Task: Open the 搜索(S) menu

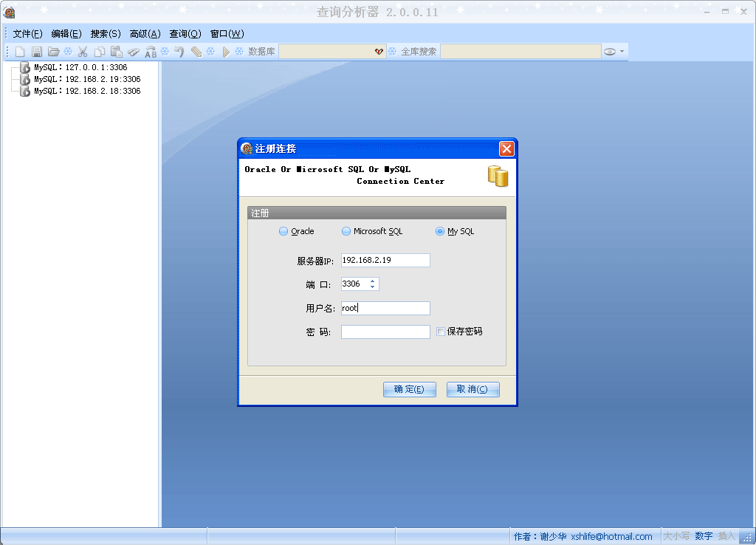Action: [x=106, y=34]
